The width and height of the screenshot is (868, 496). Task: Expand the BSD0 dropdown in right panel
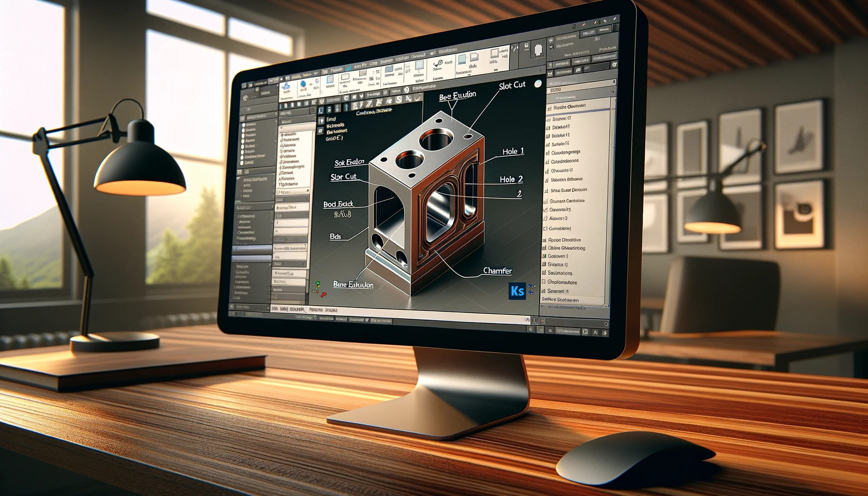pos(612,91)
